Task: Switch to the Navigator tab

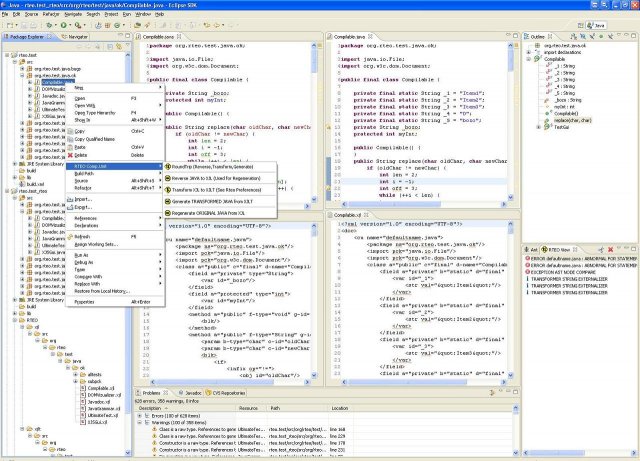Action: (x=75, y=37)
